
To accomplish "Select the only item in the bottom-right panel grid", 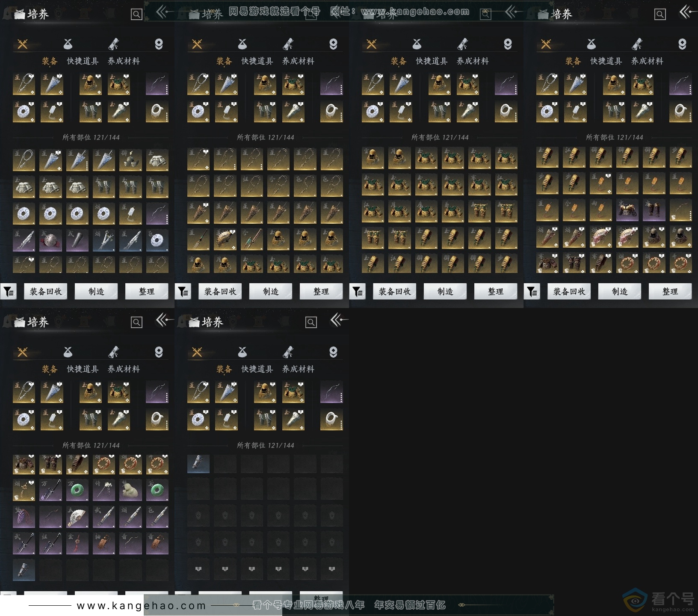I will (x=198, y=464).
